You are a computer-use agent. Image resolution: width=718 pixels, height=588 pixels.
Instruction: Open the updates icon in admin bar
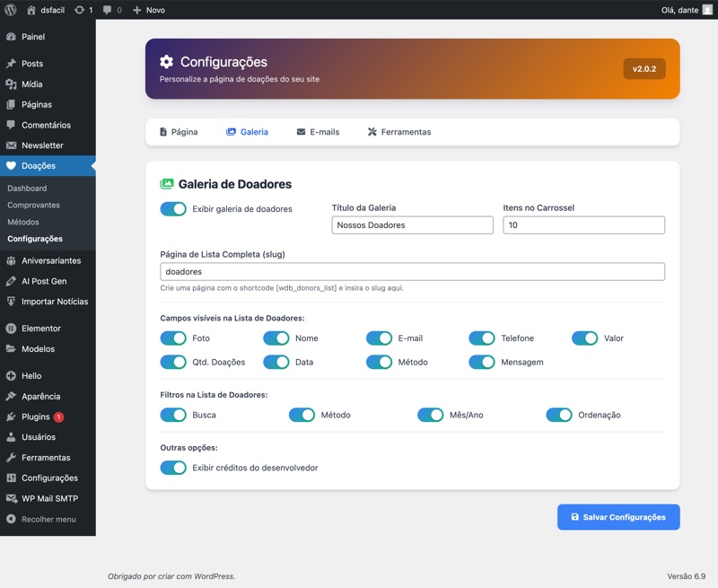click(79, 10)
